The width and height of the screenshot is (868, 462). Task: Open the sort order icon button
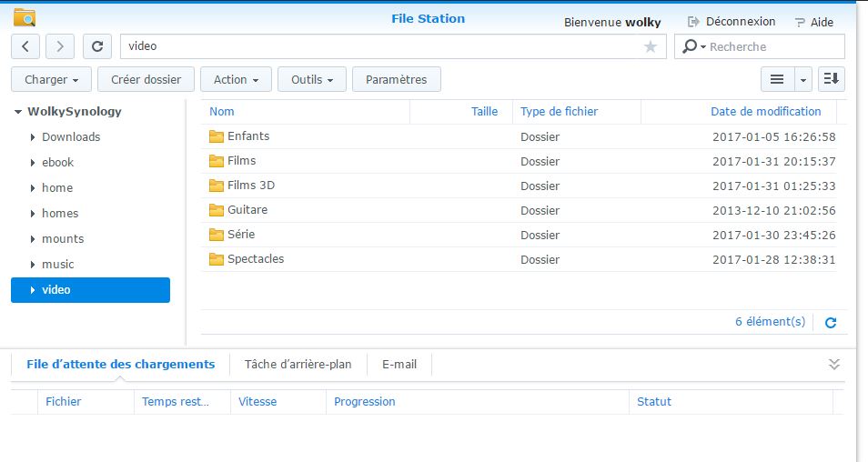831,80
